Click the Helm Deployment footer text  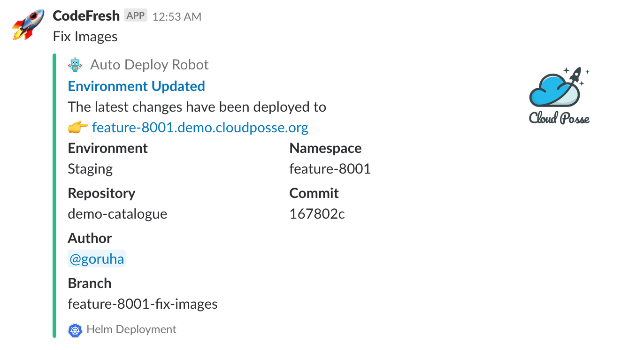point(131,330)
